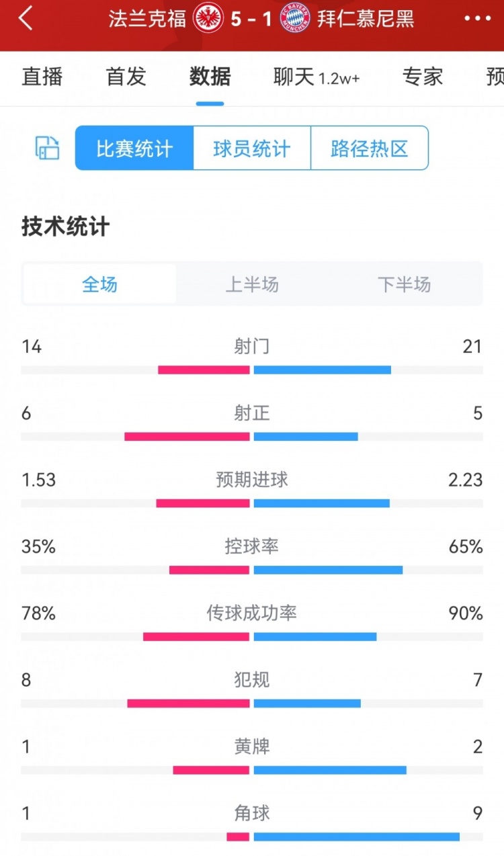This screenshot has height=856, width=504.
Task: Switch to the 直播 live tab
Action: [42, 77]
